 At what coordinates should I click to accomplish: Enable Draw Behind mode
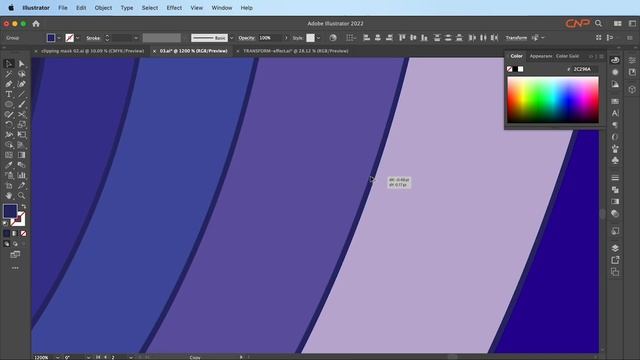(15, 244)
